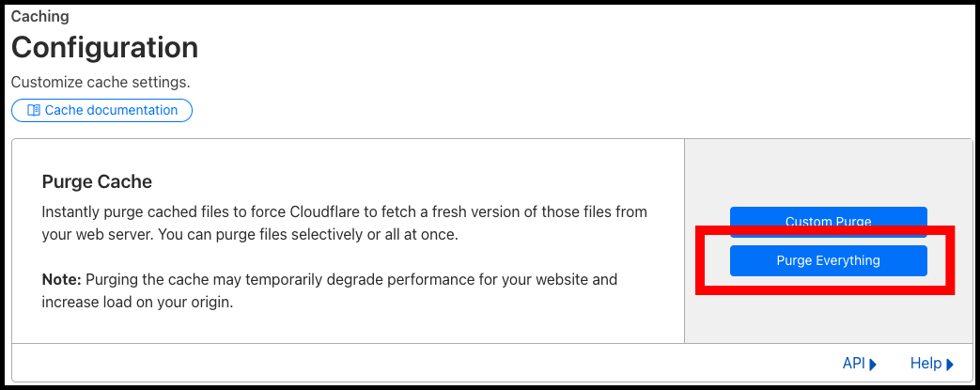The height and width of the screenshot is (390, 980).
Task: Click the Configuration page heading
Action: pyautogui.click(x=105, y=48)
